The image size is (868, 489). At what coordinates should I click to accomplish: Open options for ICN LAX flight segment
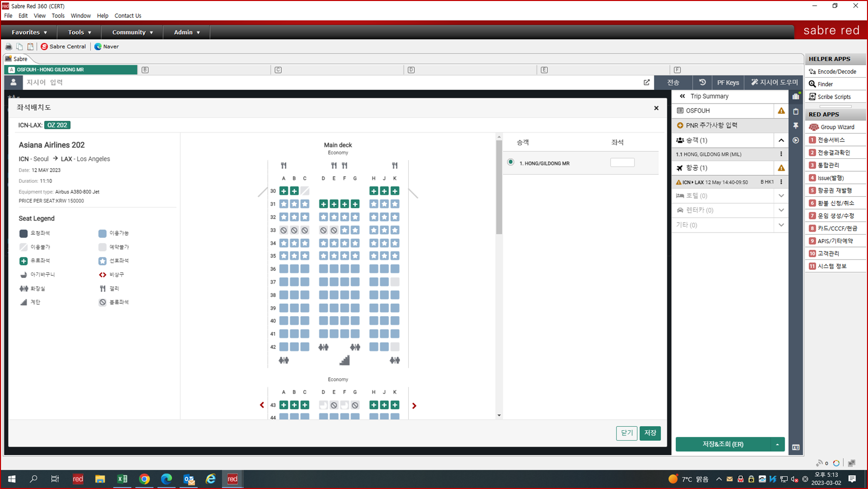(x=781, y=182)
